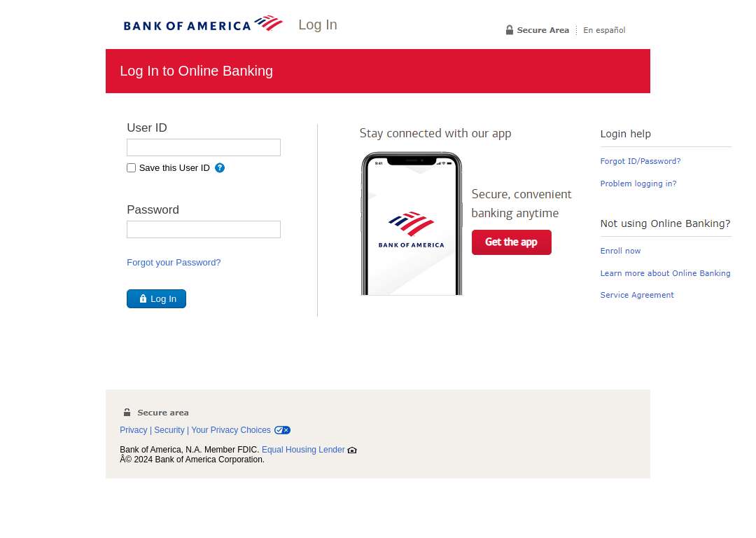Open the Forgot your Password link

pyautogui.click(x=174, y=263)
